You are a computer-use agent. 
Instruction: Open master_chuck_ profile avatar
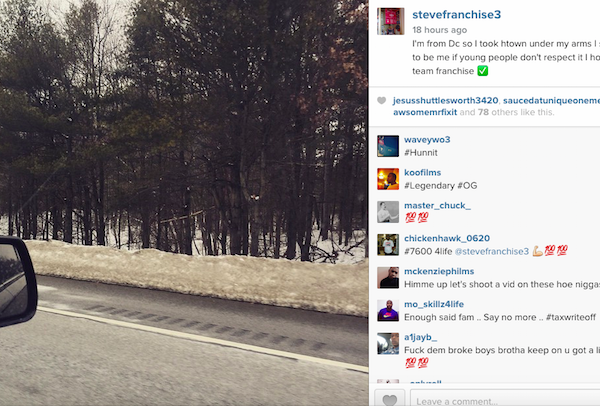(x=388, y=212)
